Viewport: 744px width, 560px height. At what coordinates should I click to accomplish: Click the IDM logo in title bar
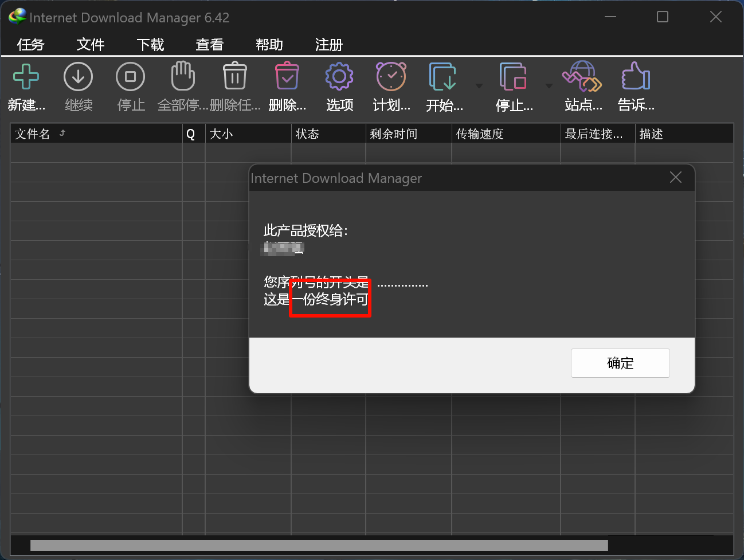pos(17,17)
